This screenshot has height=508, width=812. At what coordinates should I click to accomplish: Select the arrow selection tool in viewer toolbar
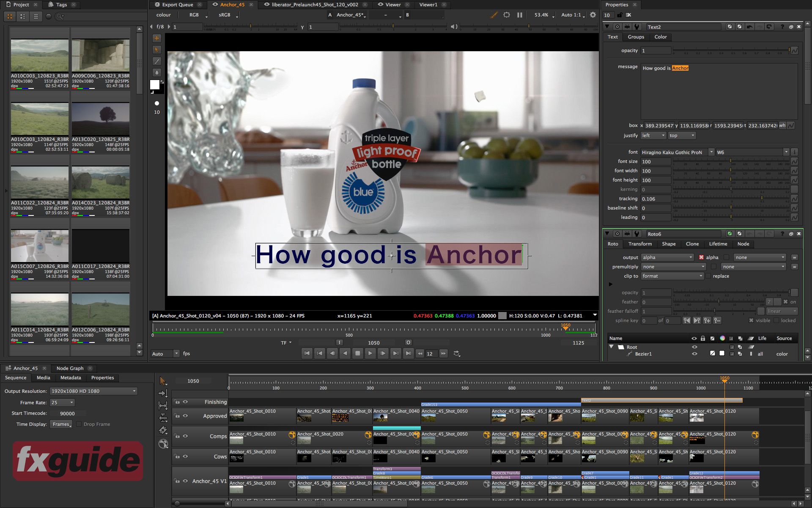pos(156,50)
